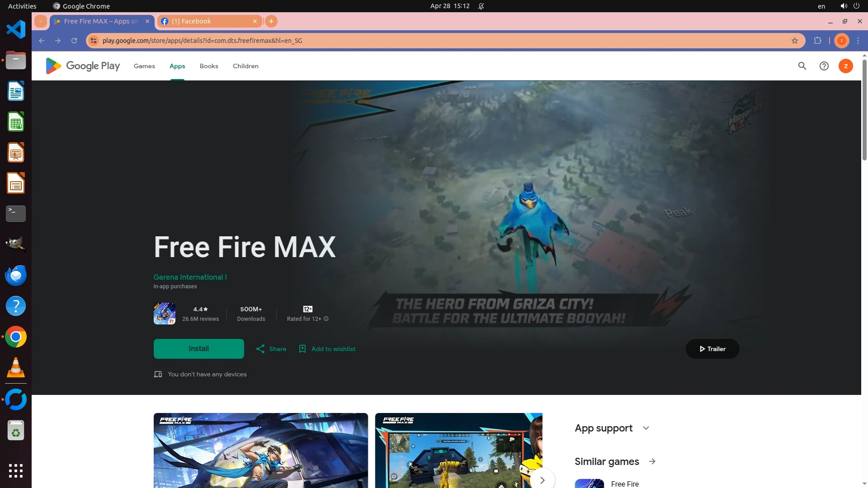Click the green Install button
This screenshot has height=488, width=868.
pos(198,349)
